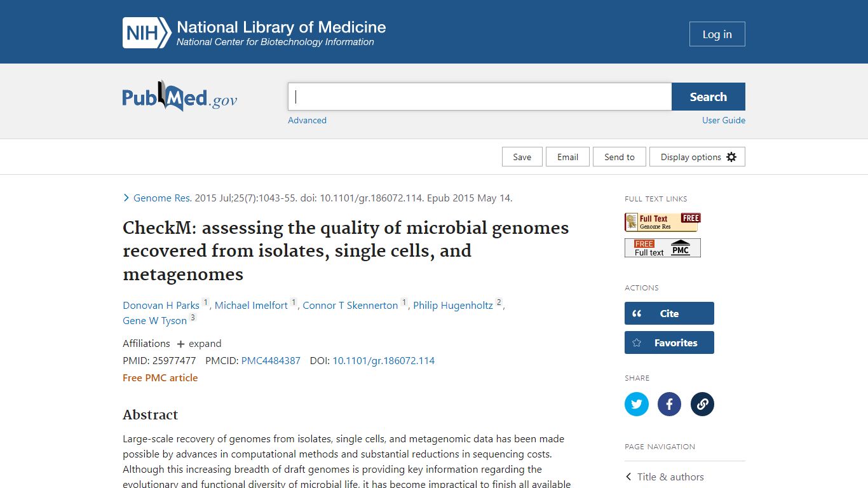Open PMC Free Full text badge
The width and height of the screenshot is (868, 488).
[x=663, y=248]
